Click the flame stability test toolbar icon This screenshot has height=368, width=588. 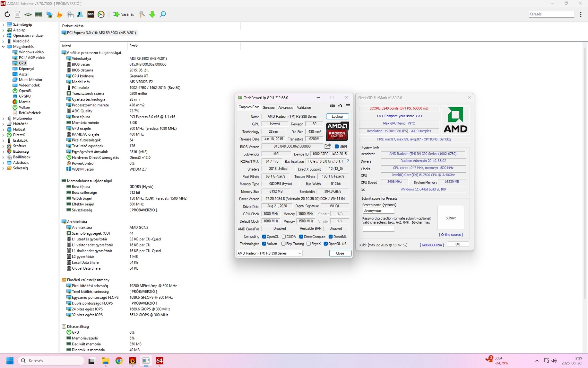pos(59,14)
